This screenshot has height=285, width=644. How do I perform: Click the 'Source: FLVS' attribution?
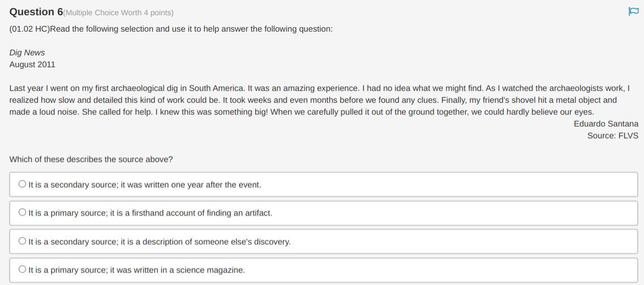[612, 136]
